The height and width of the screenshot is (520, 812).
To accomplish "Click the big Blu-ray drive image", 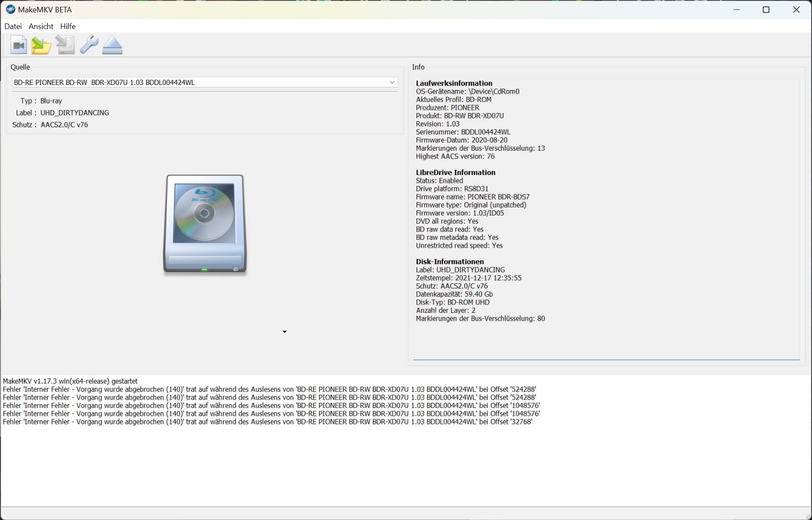I will 205,224.
